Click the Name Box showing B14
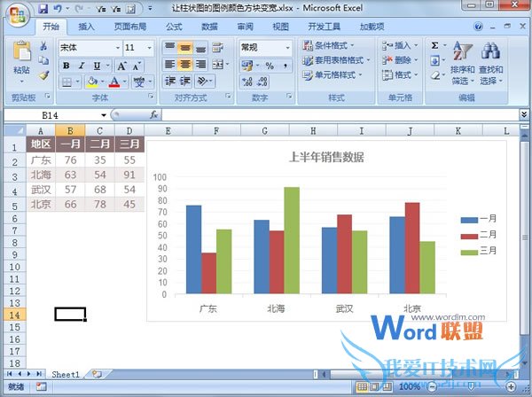Viewport: 532px width, 397px height. 52,115
